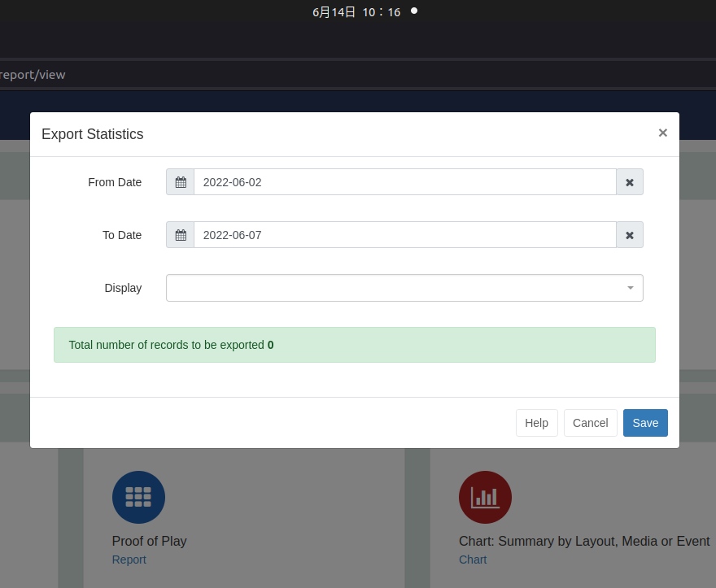Image resolution: width=716 pixels, height=588 pixels.
Task: Click the Proof of Play grid icon
Action: pyautogui.click(x=138, y=497)
